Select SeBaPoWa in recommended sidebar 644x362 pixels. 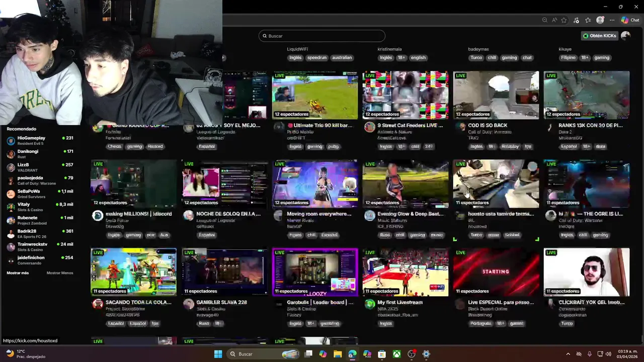[x=40, y=194]
